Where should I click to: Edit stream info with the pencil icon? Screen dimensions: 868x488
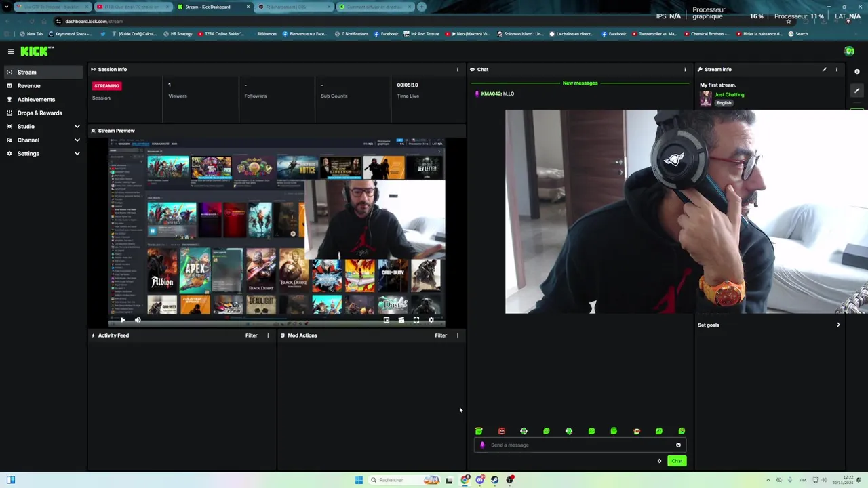[825, 69]
